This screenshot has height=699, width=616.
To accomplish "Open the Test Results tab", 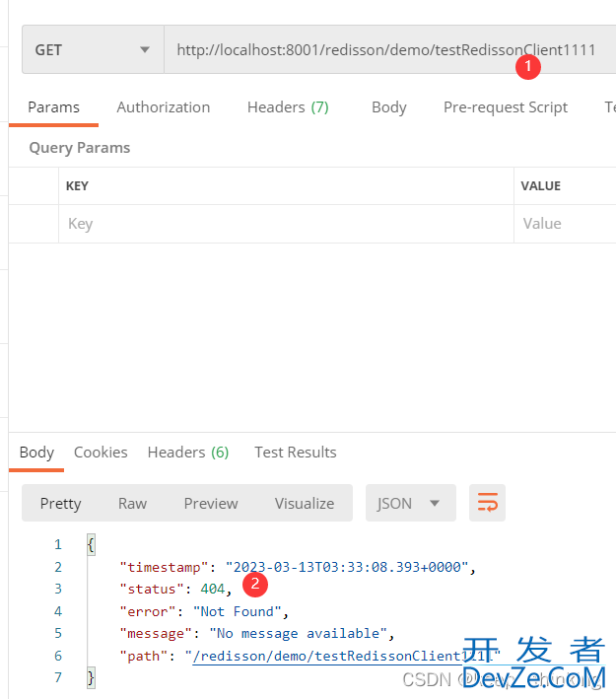I will tap(296, 453).
